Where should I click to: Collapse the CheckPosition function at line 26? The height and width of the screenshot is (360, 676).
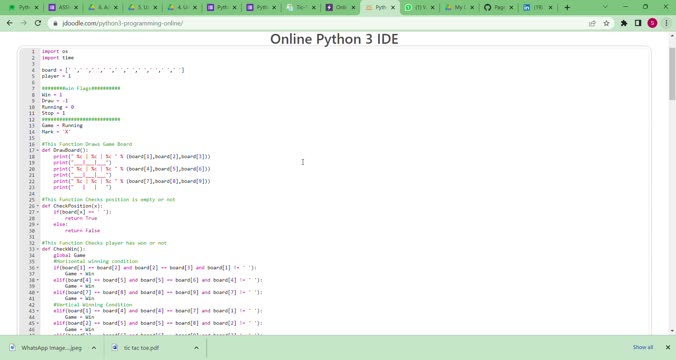(x=38, y=206)
